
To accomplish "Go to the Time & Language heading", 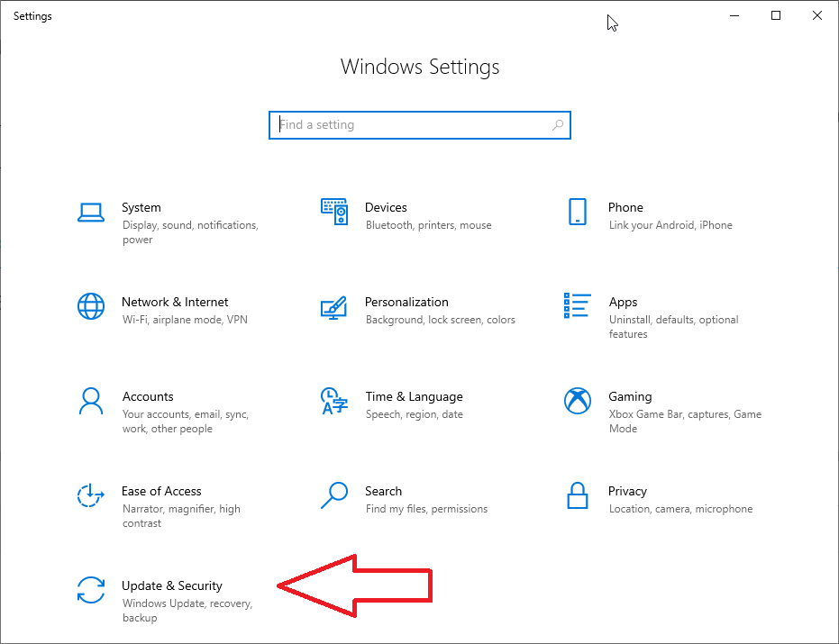I will pos(414,397).
